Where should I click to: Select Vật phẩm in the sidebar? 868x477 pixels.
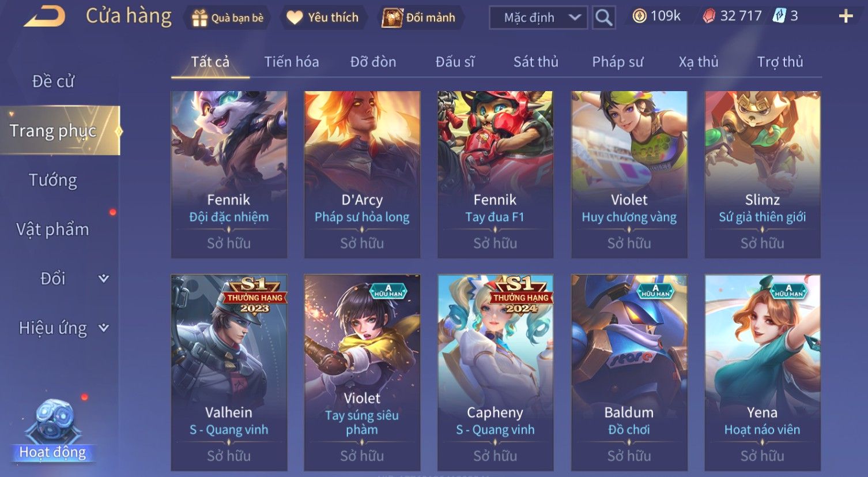53,230
